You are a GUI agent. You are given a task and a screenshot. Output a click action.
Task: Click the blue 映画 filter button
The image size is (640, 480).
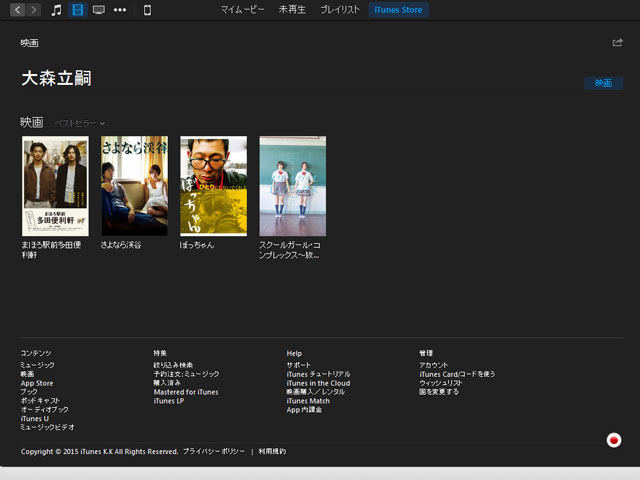[603, 83]
